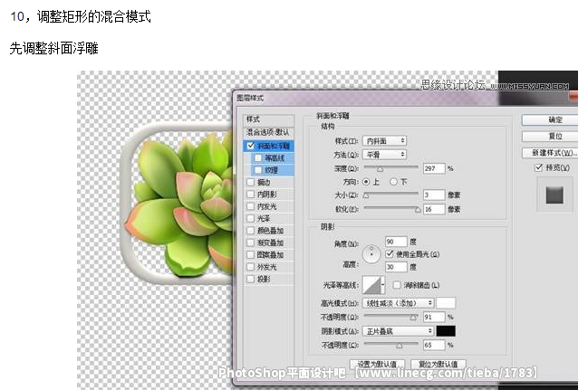This screenshot has width=588, height=390.
Task: Enable the 等高线 (Contour) checkbox
Action: point(258,158)
